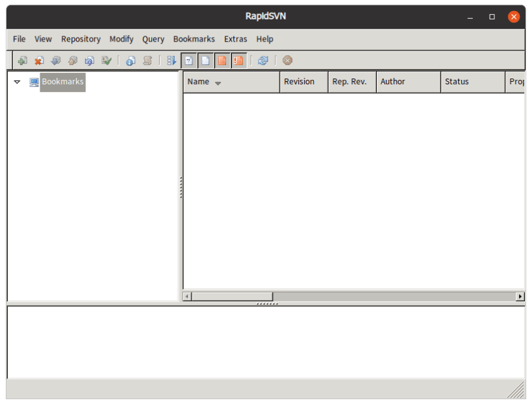This screenshot has height=405, width=532.
Task: Click the partially visible Prop column header
Action: (516, 82)
